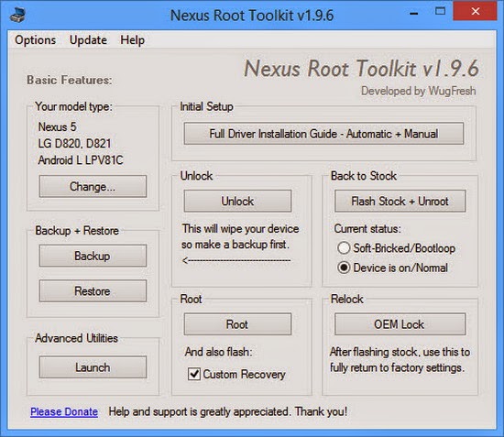
Task: Click the Unlock button
Action: [x=237, y=202]
